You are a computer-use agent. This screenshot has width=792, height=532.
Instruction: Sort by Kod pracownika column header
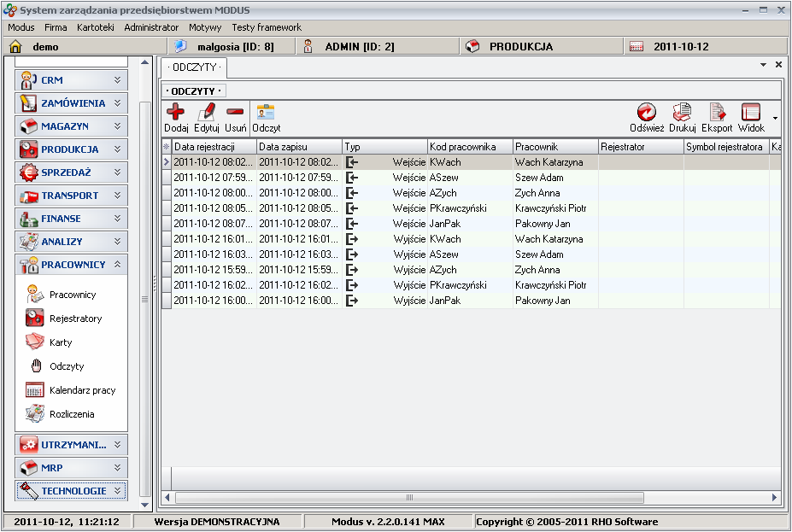470,147
